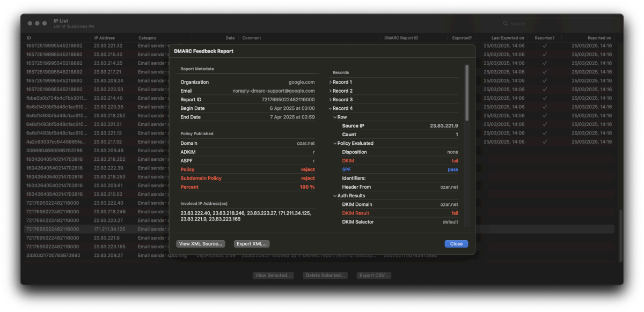
Task: Click the yellow minimize window button
Action: tap(37, 24)
